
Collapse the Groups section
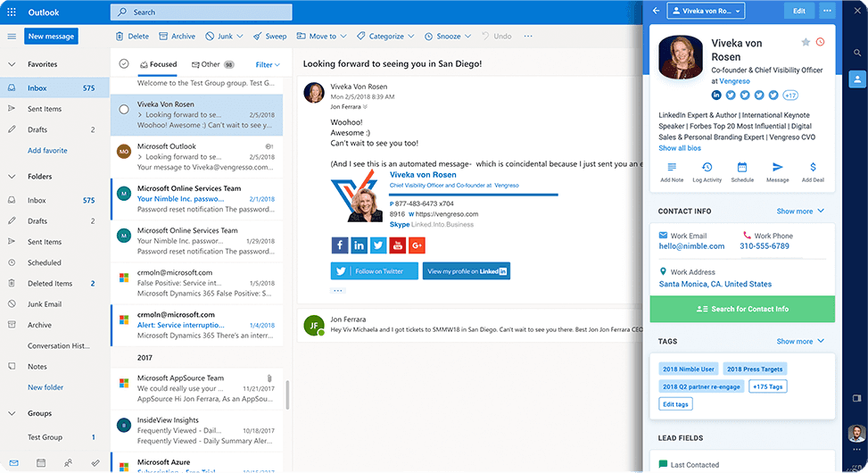click(12, 413)
